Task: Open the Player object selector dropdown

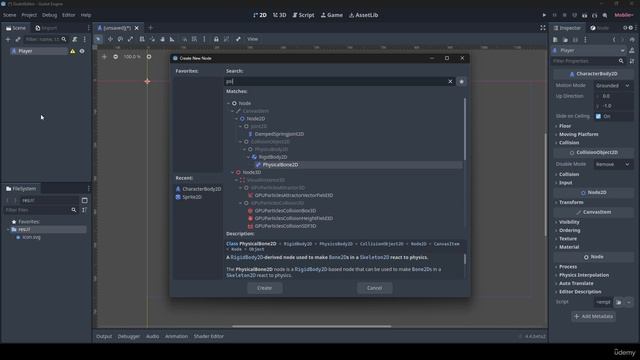Action: [589, 51]
